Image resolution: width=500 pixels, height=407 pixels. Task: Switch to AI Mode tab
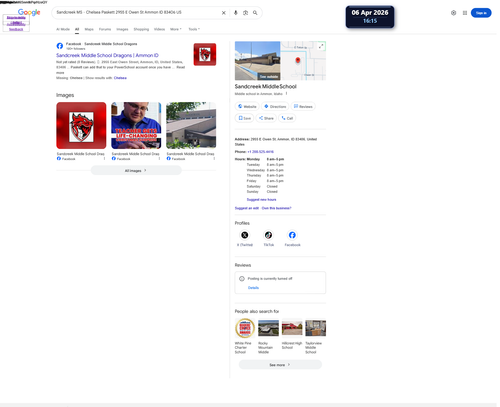(x=63, y=29)
